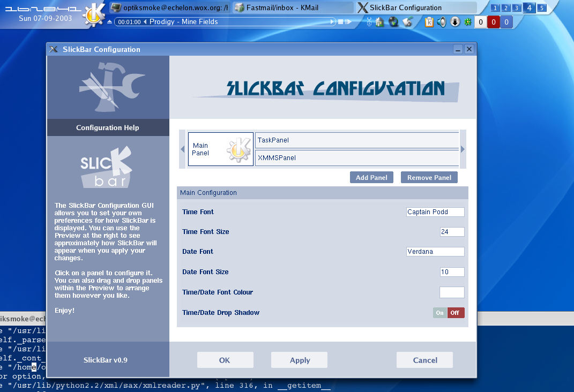This screenshot has width=574, height=392.
Task: Click the Apply button
Action: tap(299, 360)
